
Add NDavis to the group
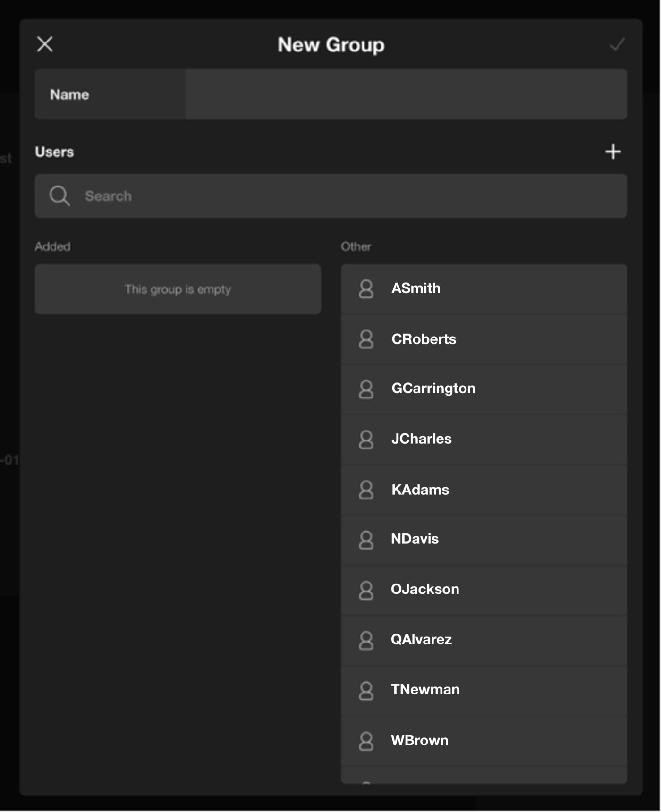pyautogui.click(x=483, y=539)
